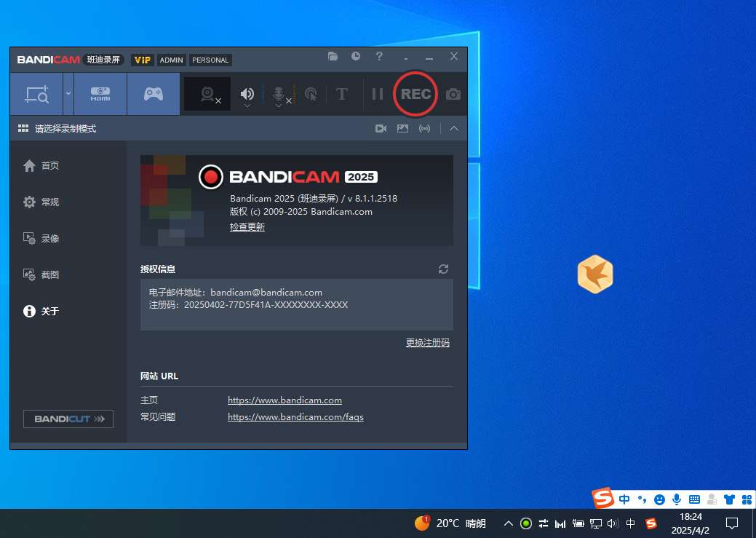Open 常规 general settings tab
This screenshot has width=756, height=538.
(x=41, y=202)
